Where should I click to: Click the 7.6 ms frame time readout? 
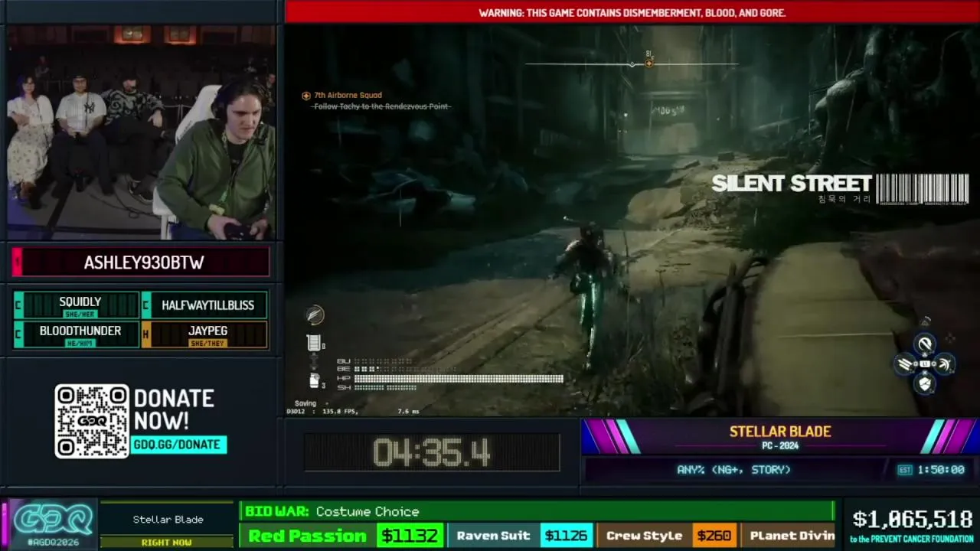click(408, 412)
